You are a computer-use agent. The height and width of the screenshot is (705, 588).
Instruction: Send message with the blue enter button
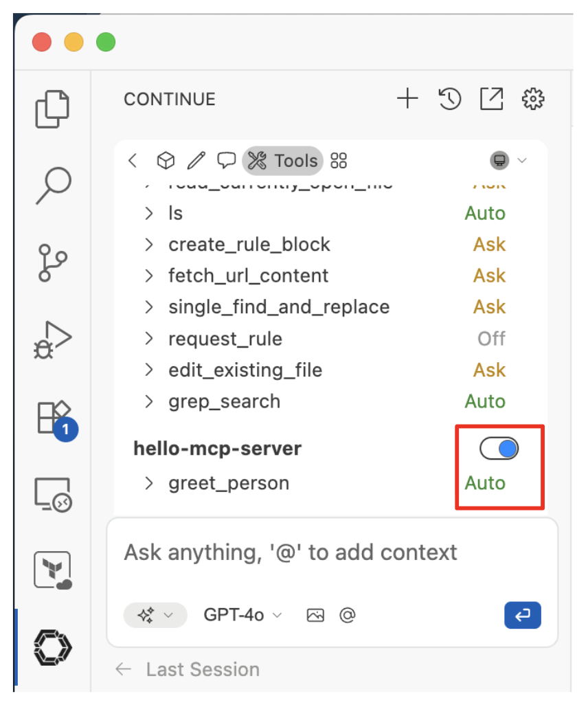(522, 615)
